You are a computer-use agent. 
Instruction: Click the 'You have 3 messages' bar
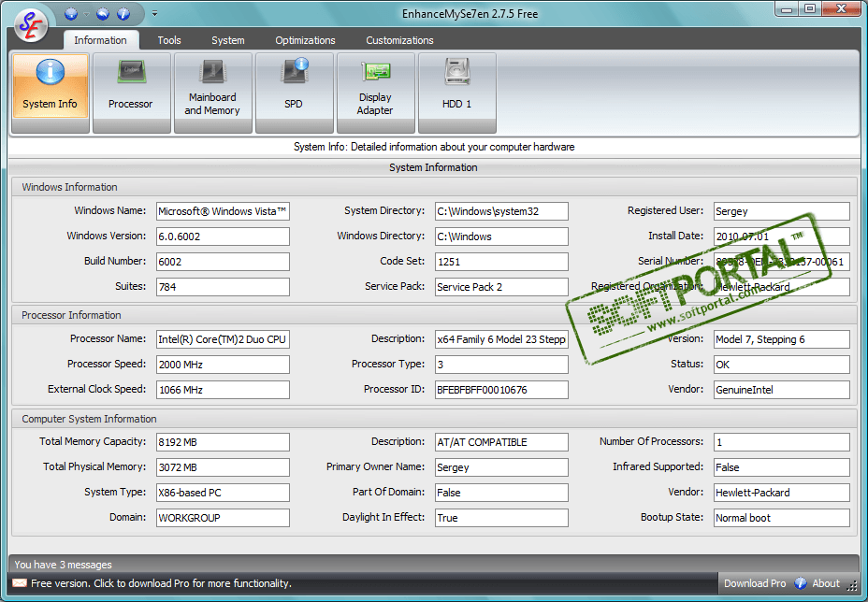[434, 565]
